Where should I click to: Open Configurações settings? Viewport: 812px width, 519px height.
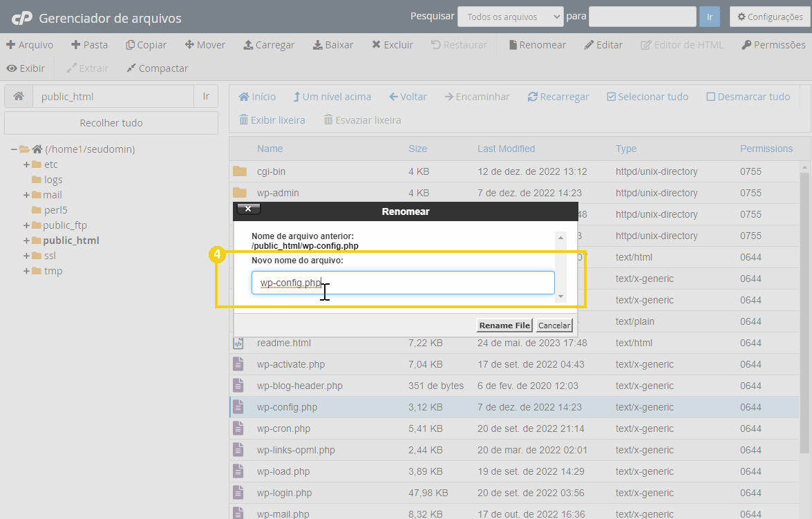tap(770, 17)
